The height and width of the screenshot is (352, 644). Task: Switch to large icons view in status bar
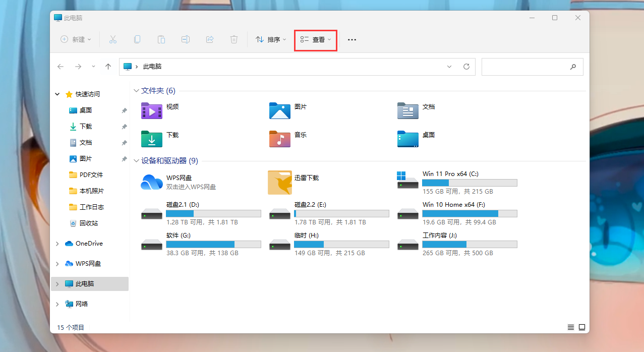click(582, 327)
